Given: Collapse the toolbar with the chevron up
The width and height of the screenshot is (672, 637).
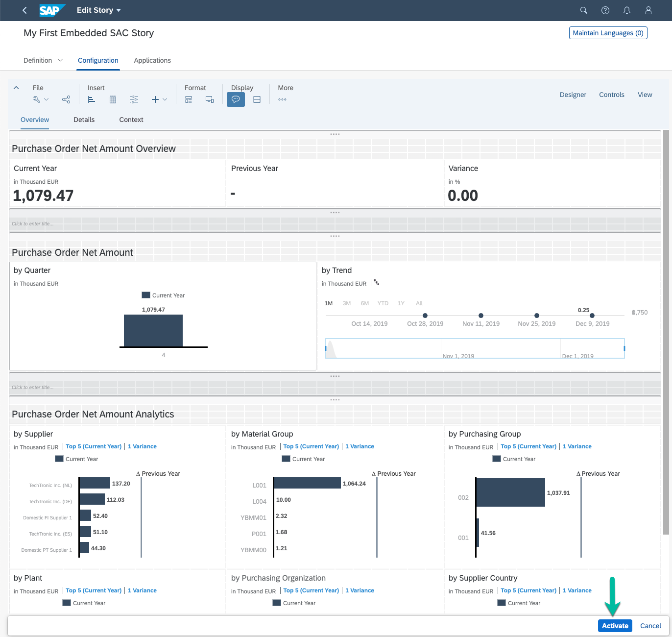Looking at the screenshot, I should [x=16, y=88].
